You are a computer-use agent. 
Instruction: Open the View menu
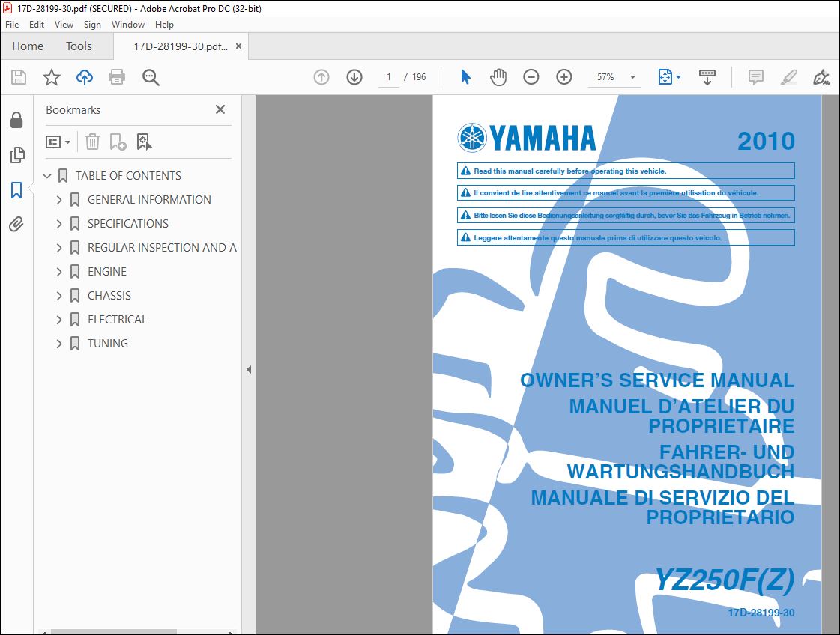(x=64, y=25)
